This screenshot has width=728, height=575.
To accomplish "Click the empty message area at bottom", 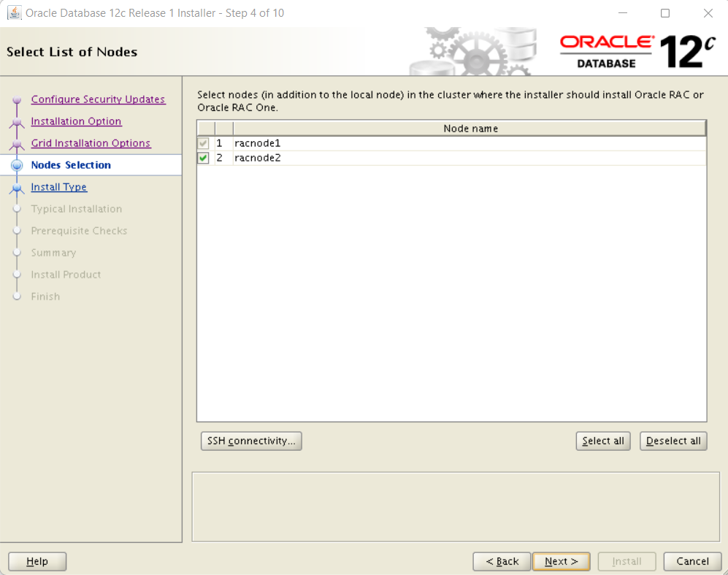I will pos(456,507).
